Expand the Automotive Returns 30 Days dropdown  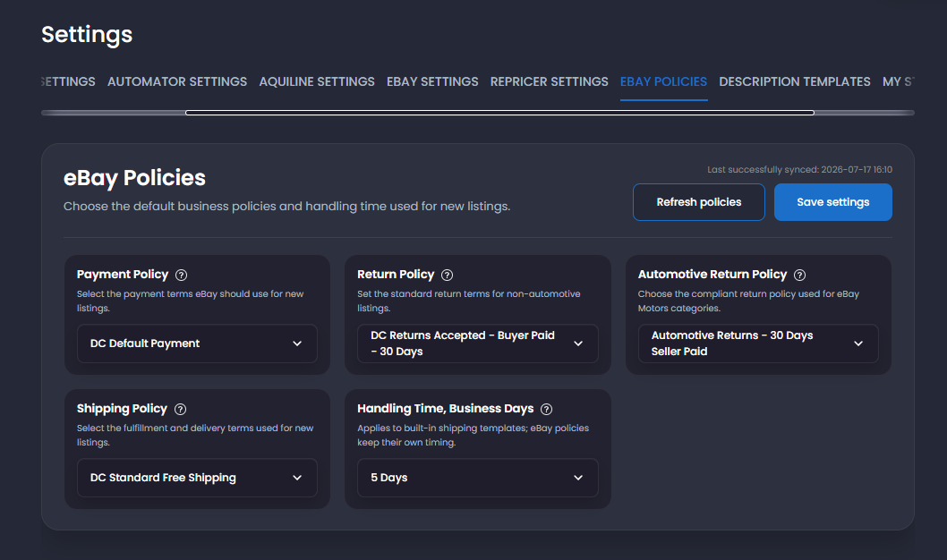point(758,344)
